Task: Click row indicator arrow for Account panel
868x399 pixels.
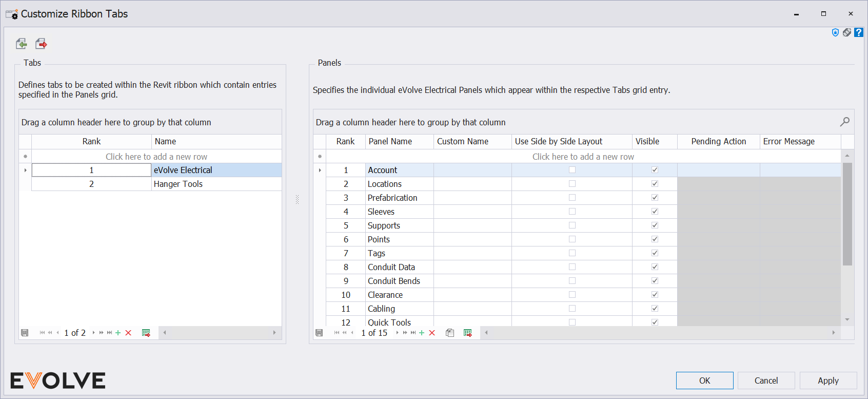Action: (x=320, y=170)
